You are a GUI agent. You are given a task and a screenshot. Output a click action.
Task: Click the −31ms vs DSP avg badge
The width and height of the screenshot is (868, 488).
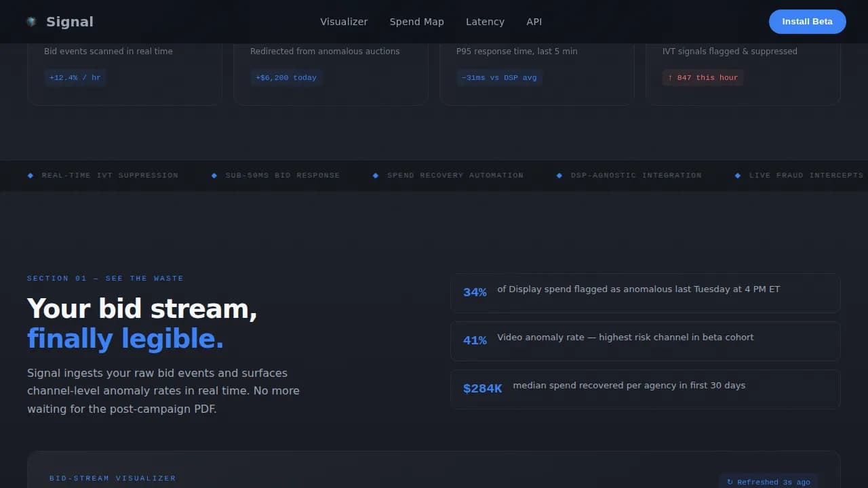point(499,78)
